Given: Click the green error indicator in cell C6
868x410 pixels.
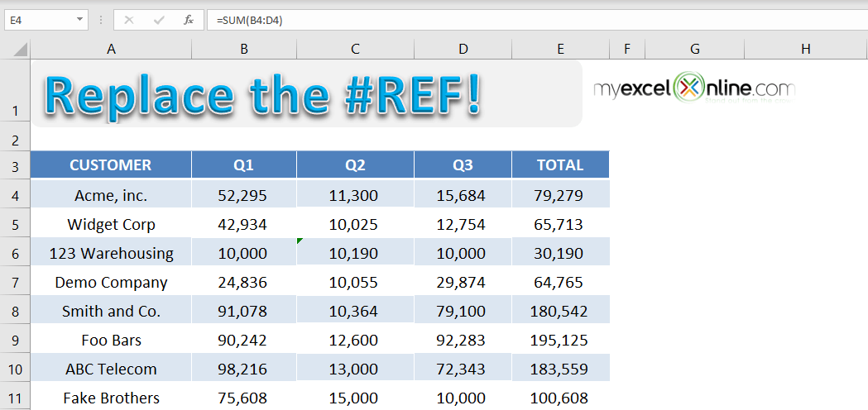Looking at the screenshot, I should [300, 241].
